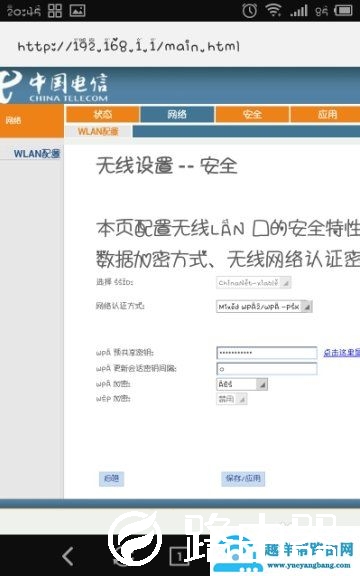Screen dimensions: 360x576
Task: Tap the picture notification icon in status bar
Action: coord(78,11)
